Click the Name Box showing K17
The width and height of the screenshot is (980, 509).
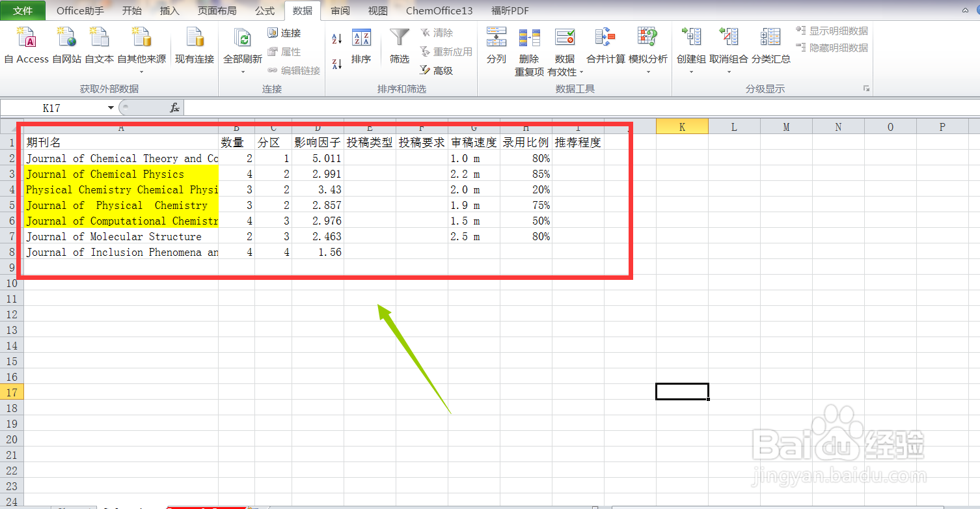[x=52, y=108]
